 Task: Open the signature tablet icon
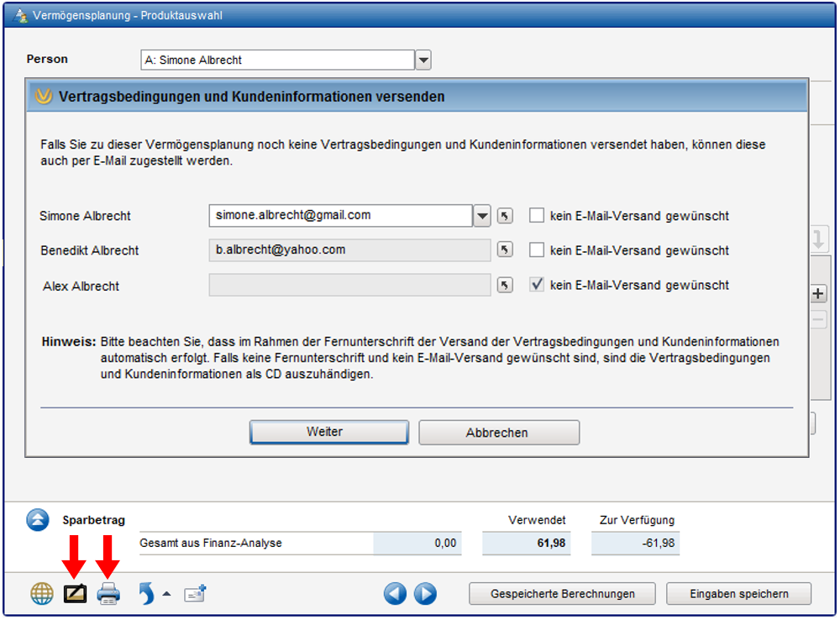coord(75,594)
